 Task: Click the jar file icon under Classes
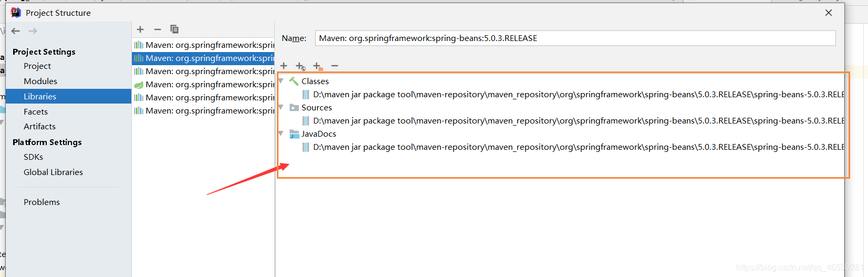pos(306,95)
